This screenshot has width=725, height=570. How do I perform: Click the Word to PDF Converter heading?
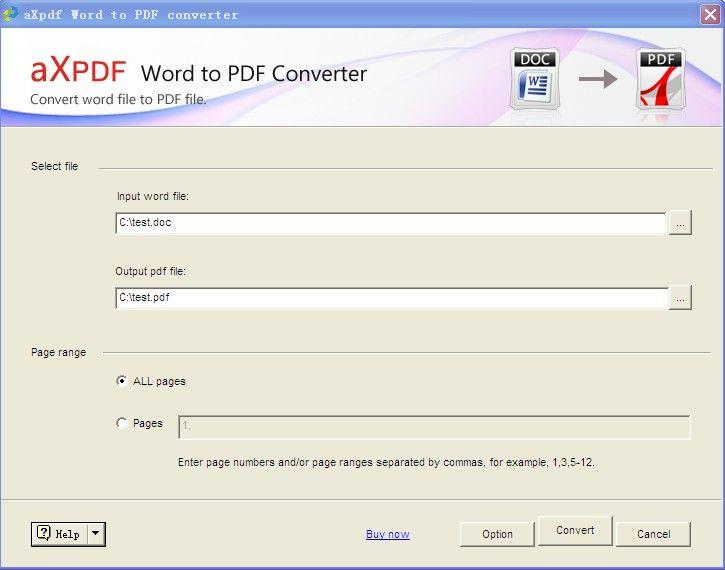click(x=254, y=74)
